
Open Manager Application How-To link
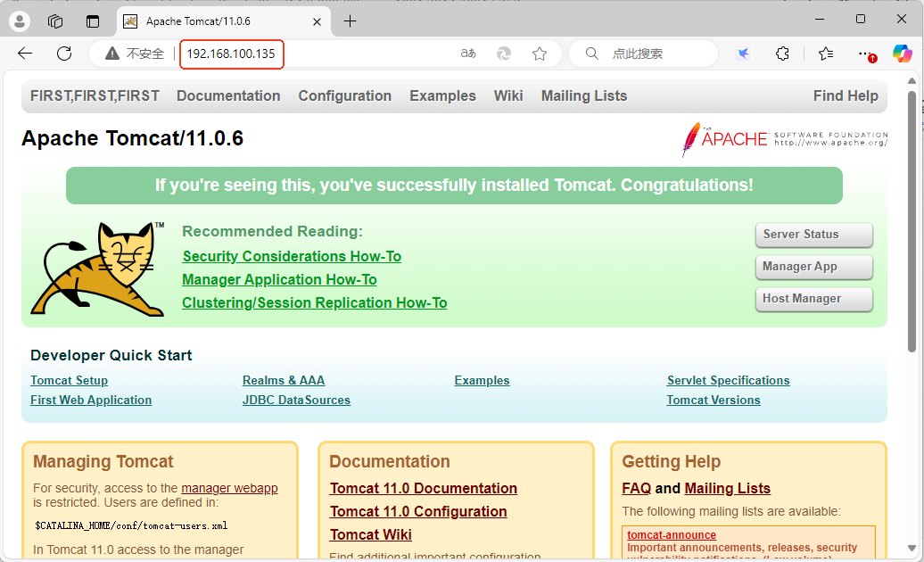coord(279,279)
